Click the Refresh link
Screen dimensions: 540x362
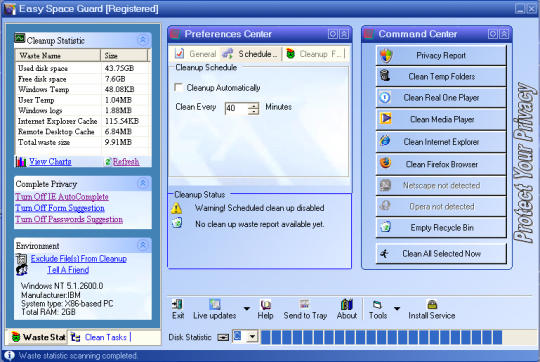126,162
